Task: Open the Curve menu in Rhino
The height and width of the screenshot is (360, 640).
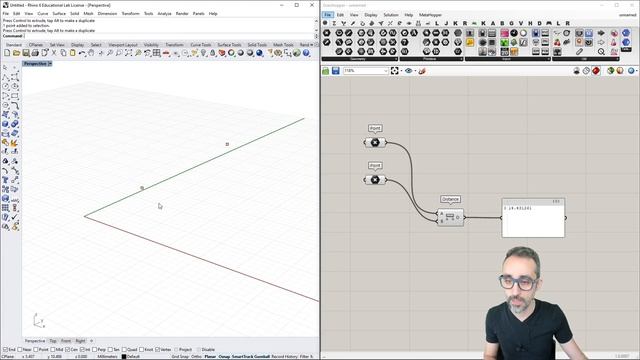Action: 42,13
